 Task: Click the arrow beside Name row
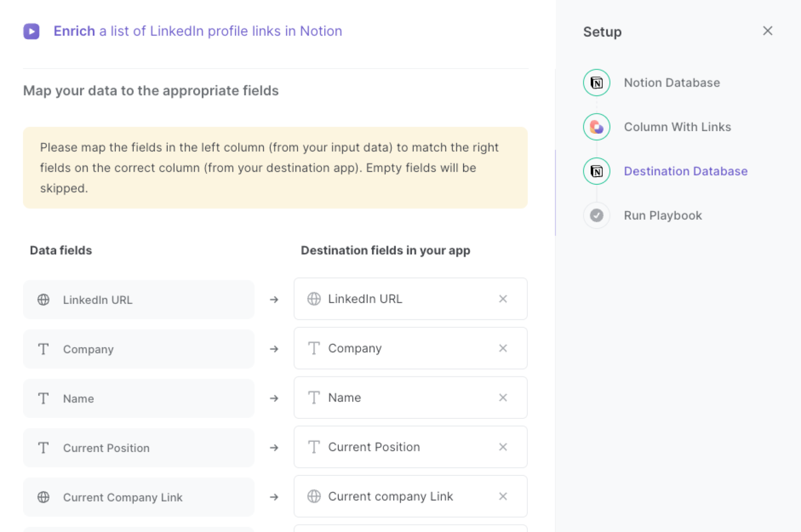pos(274,398)
